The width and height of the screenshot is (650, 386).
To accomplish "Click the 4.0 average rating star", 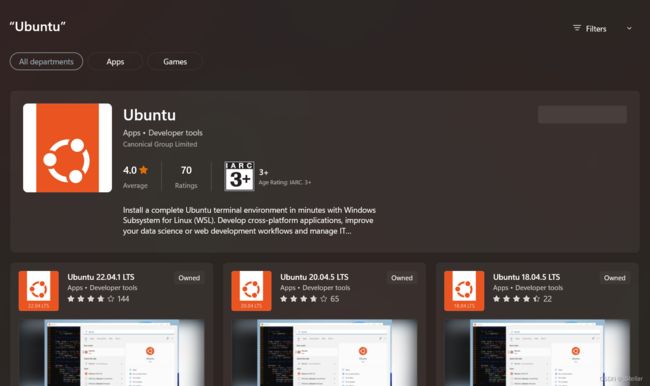I will (144, 170).
